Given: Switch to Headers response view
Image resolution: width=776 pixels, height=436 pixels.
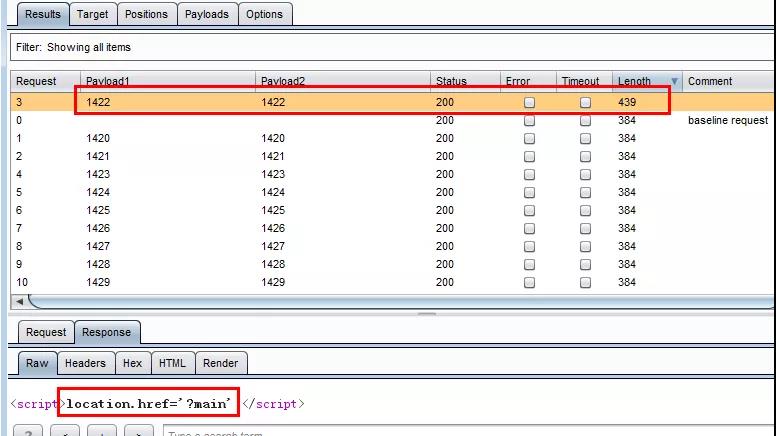Looking at the screenshot, I should [86, 363].
